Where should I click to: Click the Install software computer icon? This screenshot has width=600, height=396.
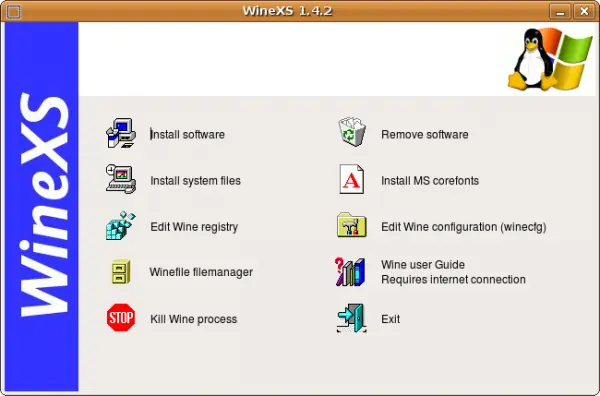pyautogui.click(x=121, y=133)
